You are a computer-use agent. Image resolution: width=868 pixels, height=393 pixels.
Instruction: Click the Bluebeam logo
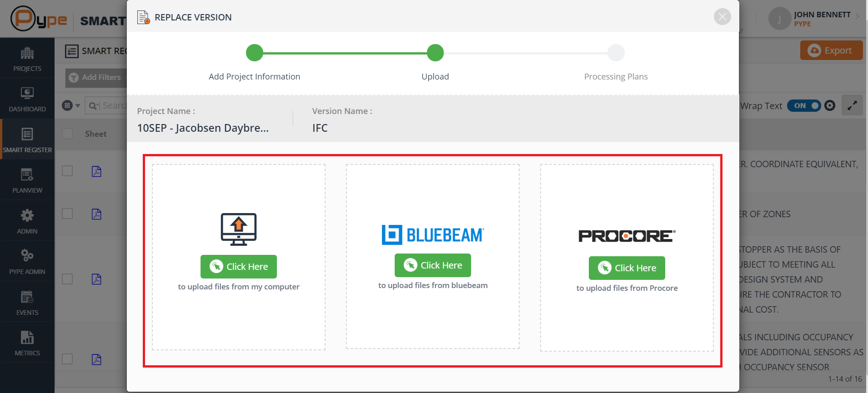point(433,235)
